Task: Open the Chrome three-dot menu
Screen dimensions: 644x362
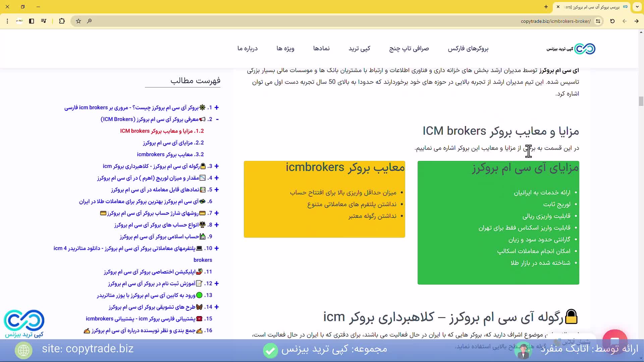Action: [x=7, y=21]
